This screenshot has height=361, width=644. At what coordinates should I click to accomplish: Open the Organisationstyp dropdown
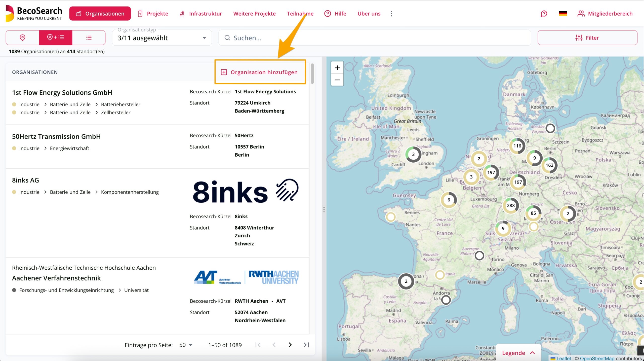pos(162,38)
